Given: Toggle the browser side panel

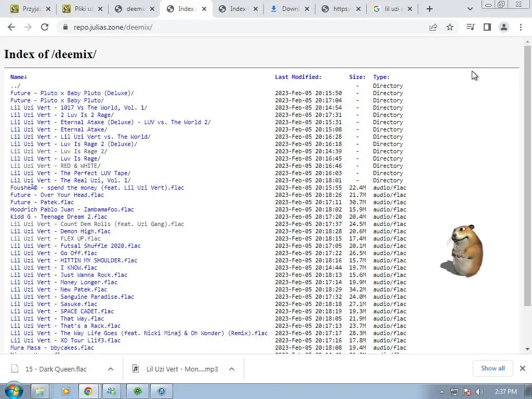Looking at the screenshot, I should pos(487,27).
